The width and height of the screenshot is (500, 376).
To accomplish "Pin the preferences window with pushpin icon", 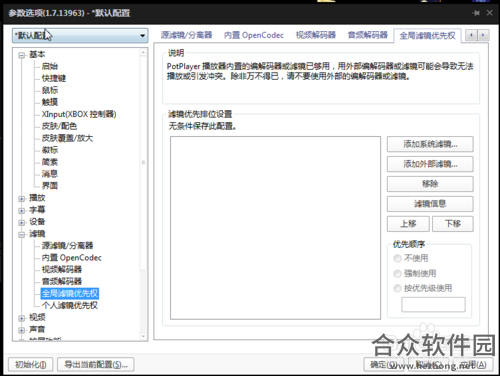I will (x=476, y=13).
